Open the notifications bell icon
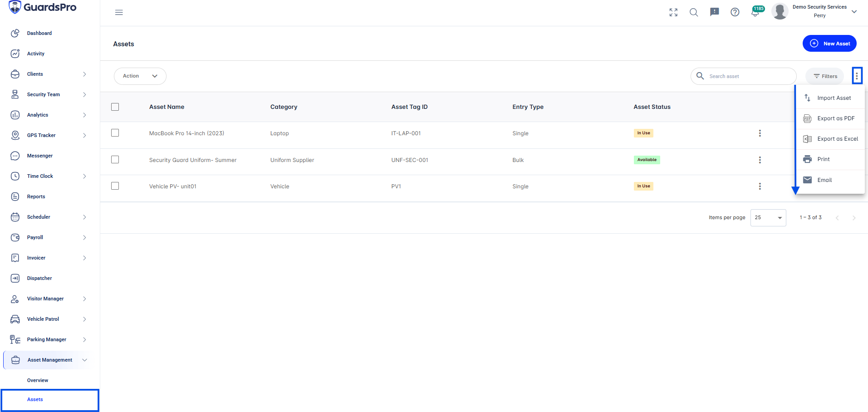Screen dimensions: 868x412 tap(755, 12)
